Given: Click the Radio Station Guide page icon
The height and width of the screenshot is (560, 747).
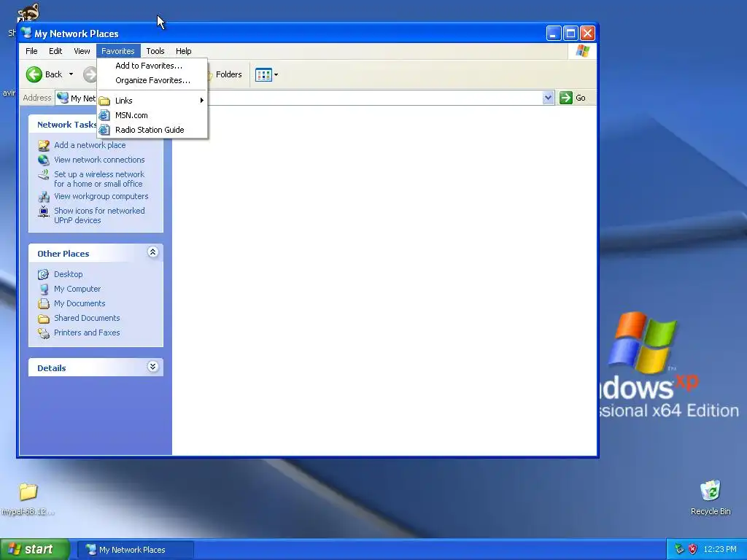Looking at the screenshot, I should 104,130.
